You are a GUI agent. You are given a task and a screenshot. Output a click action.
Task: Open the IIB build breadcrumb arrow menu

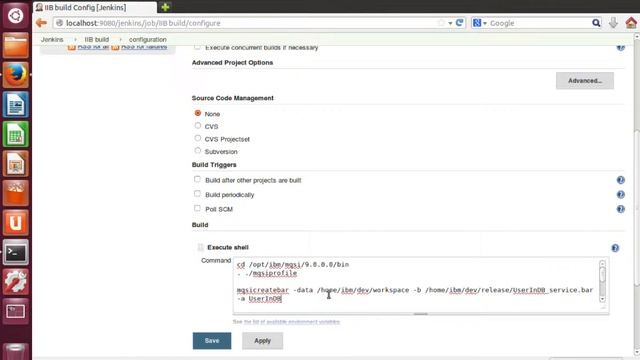pos(120,40)
